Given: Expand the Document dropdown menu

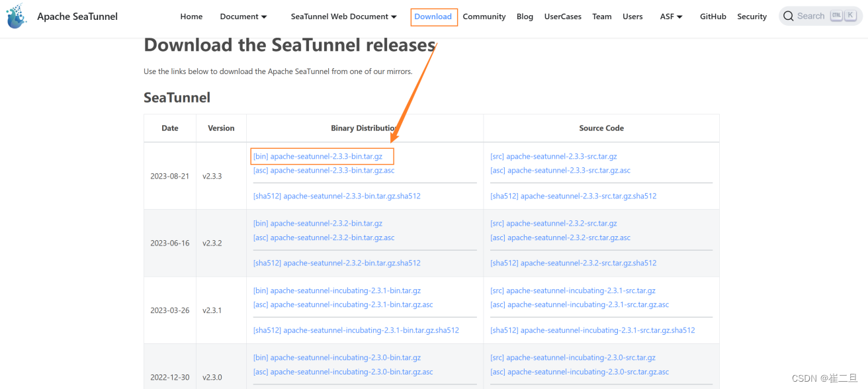Looking at the screenshot, I should click(x=243, y=17).
